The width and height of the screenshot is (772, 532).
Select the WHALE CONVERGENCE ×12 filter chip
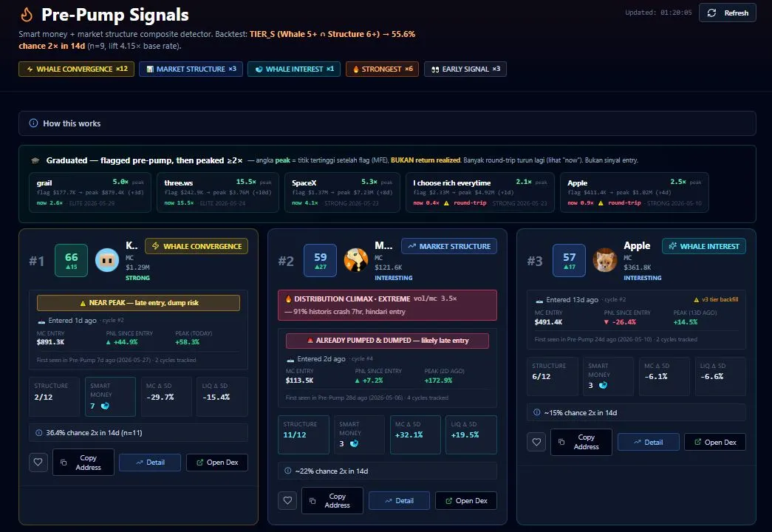[76, 69]
